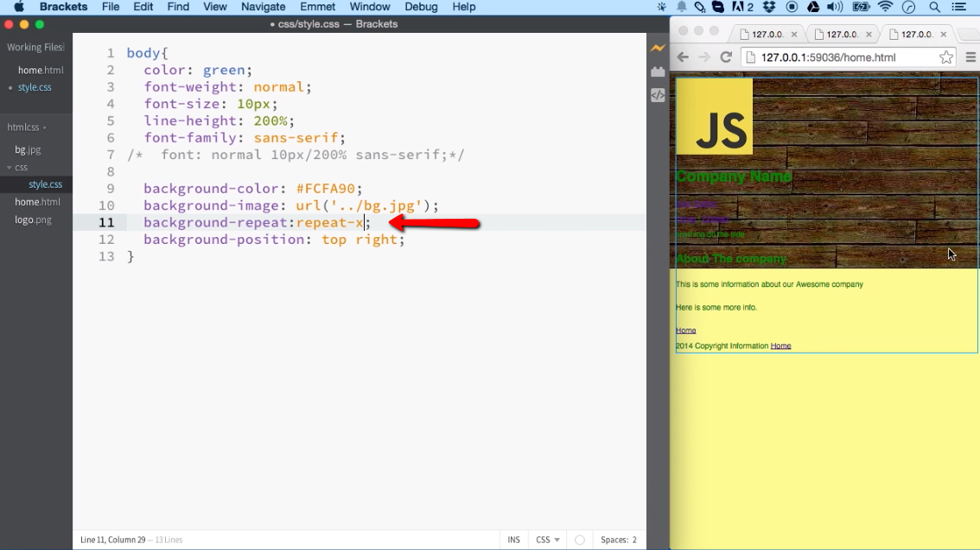
Task: Click the Home link above the copyright
Action: [686, 330]
